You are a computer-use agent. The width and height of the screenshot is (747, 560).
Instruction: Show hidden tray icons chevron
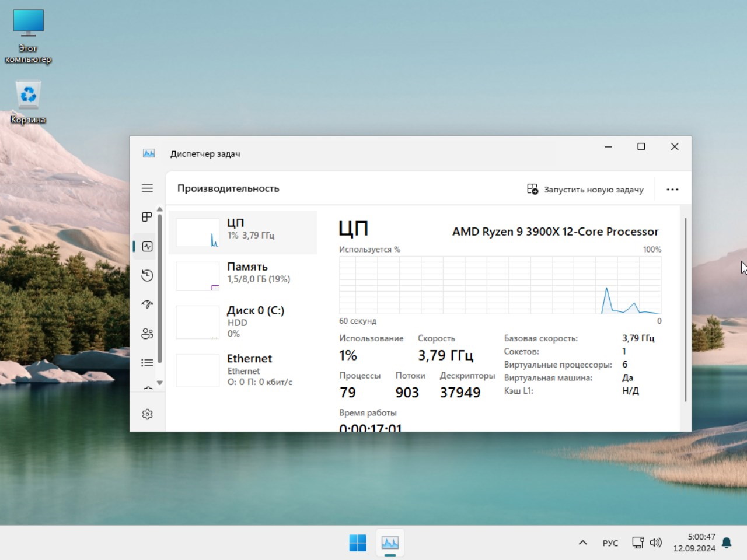(582, 542)
